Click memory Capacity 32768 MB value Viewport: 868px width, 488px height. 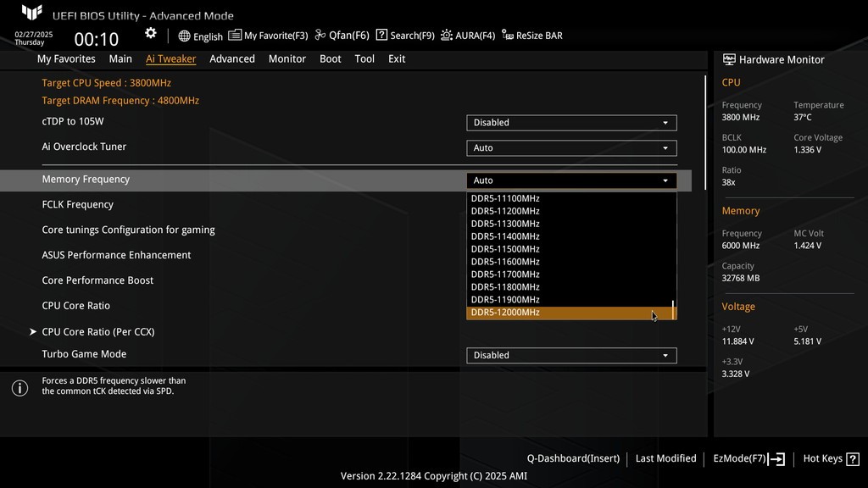pos(741,278)
